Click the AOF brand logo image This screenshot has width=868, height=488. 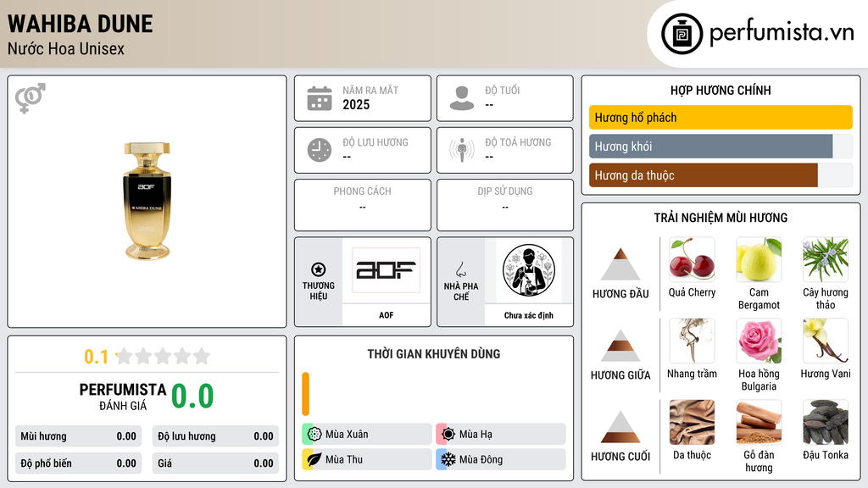point(386,270)
